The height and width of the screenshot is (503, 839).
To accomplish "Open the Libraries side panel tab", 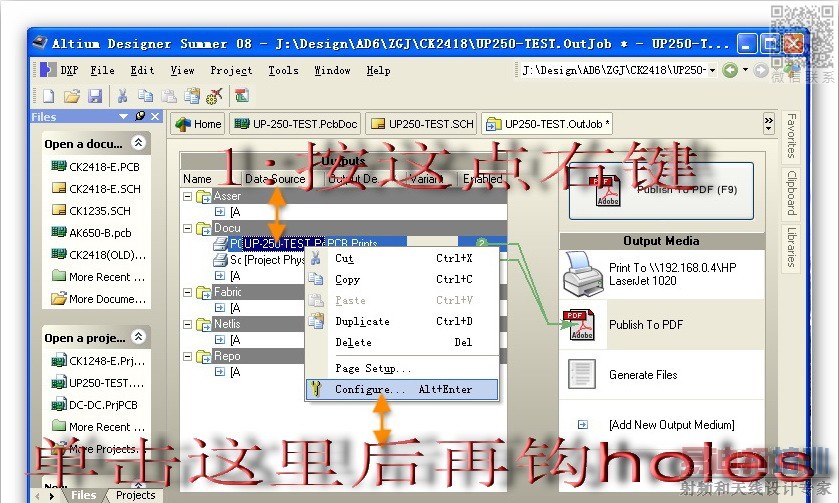I will tap(791, 247).
